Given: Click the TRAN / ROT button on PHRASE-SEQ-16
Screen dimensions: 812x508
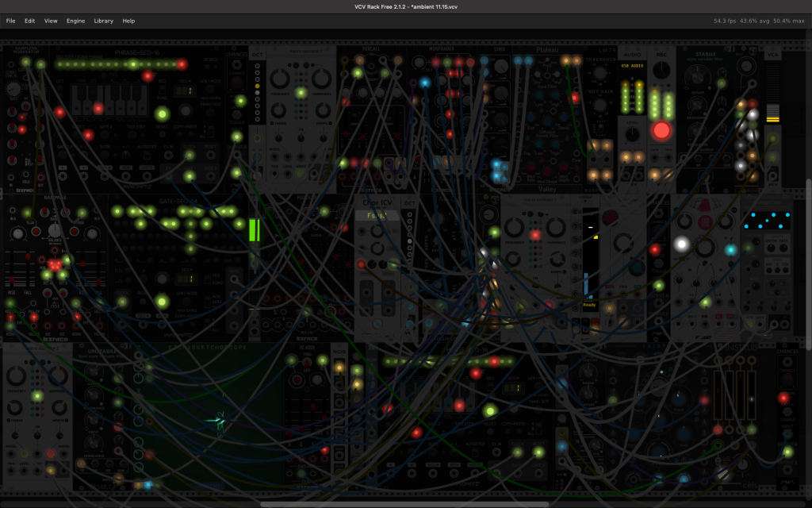Looking at the screenshot, I should (x=210, y=113).
